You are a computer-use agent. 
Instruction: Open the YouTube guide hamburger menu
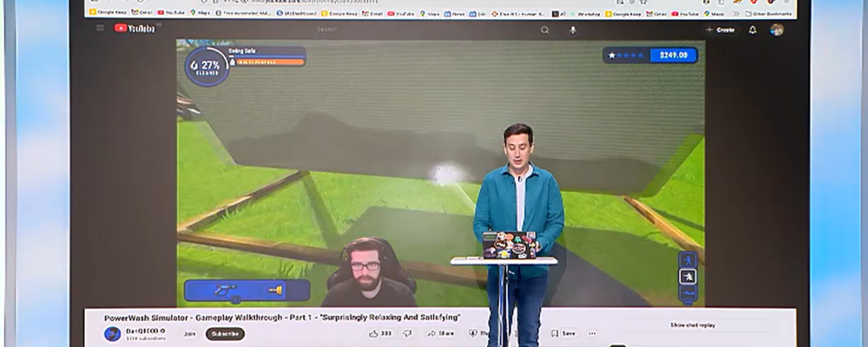(x=100, y=29)
